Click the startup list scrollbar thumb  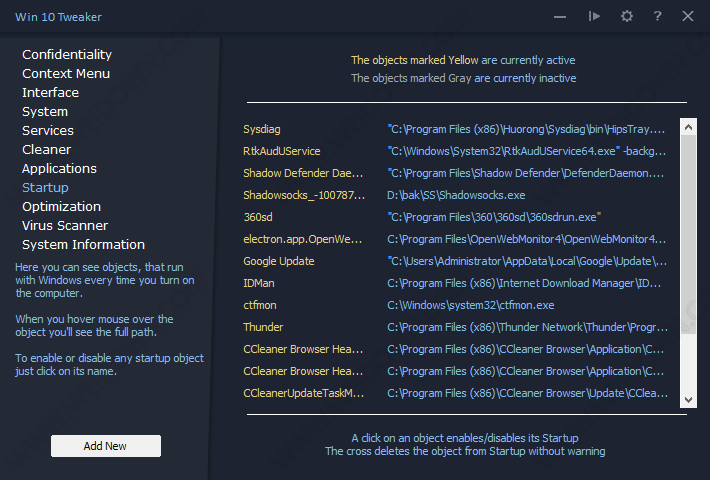click(688, 235)
